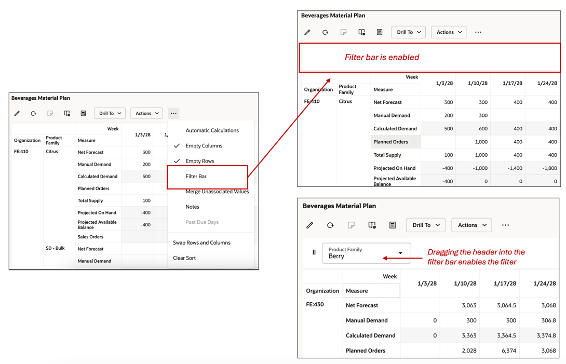Click the pencil edit icon in top-right panel
This screenshot has width=566, height=364.
click(307, 32)
